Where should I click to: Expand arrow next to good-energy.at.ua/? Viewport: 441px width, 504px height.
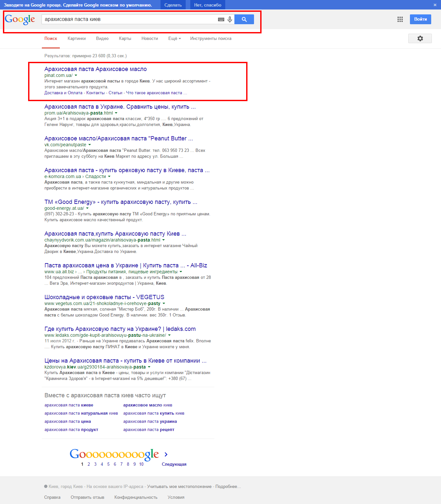click(x=87, y=208)
